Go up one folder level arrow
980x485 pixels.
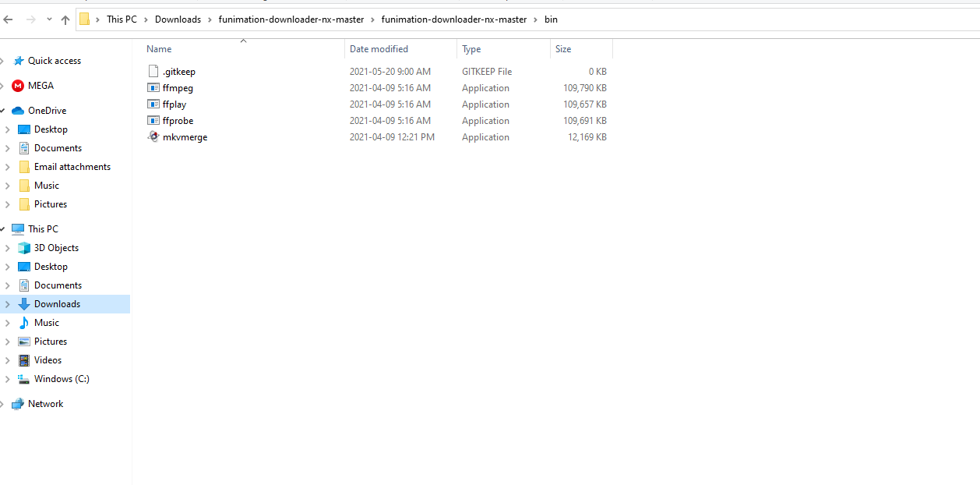pos(65,19)
